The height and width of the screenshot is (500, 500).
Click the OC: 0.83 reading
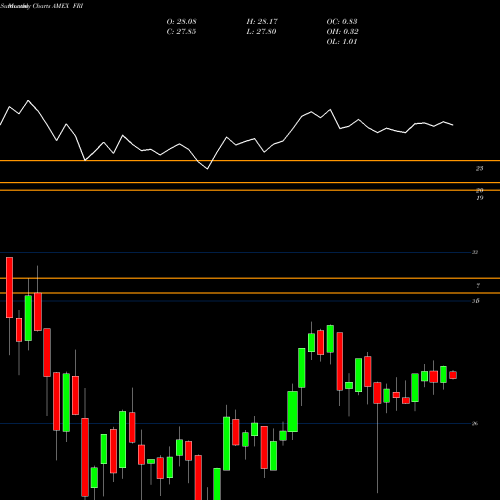point(342,22)
